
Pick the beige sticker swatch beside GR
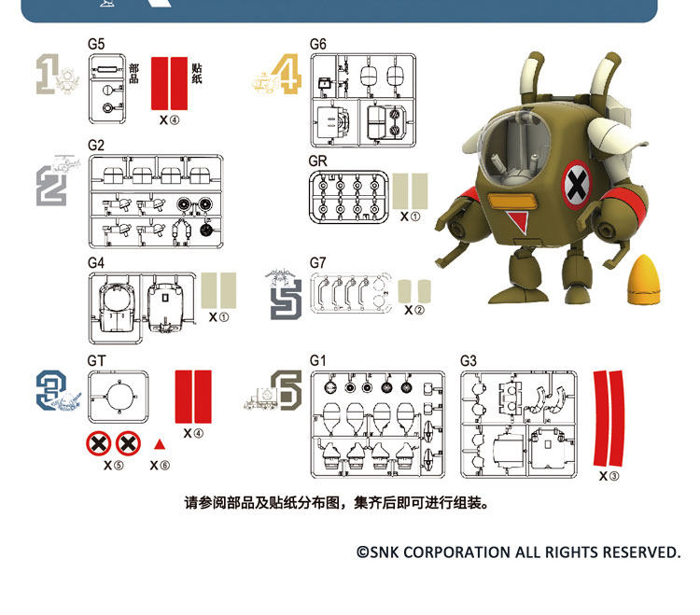coord(410,191)
